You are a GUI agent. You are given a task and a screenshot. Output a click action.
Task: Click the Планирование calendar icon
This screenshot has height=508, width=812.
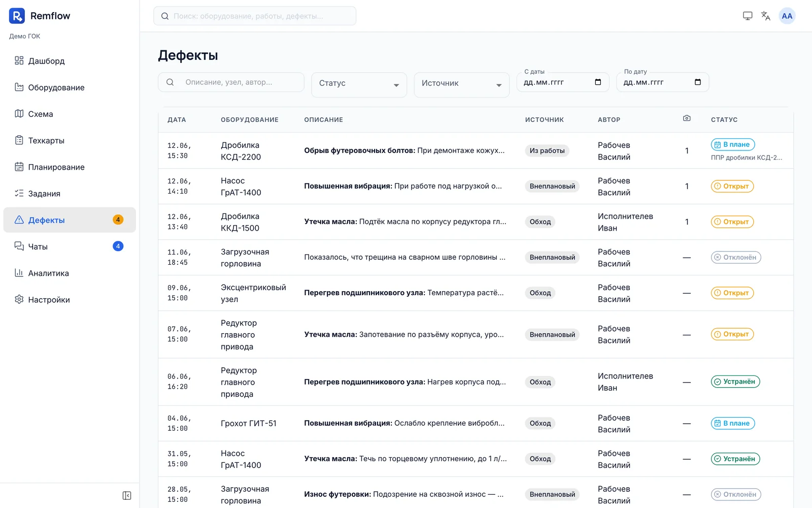click(x=19, y=167)
